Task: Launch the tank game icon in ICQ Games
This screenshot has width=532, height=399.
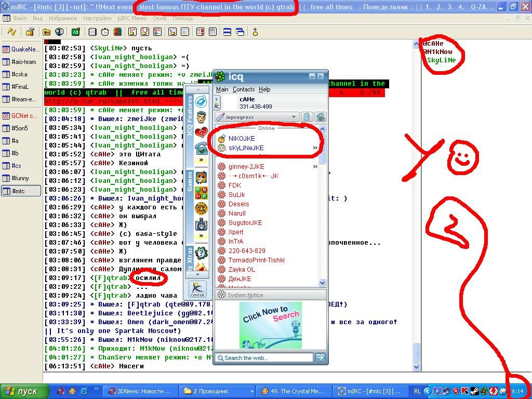Action: 201,224
